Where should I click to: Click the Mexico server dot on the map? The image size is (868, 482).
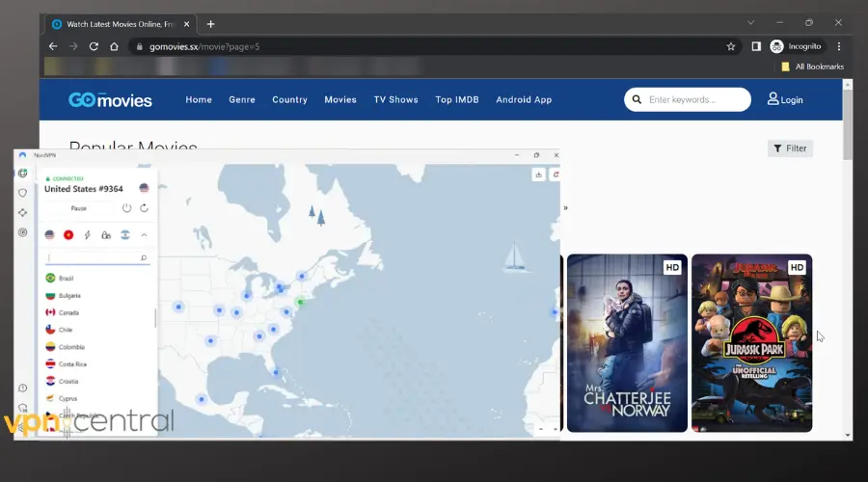[202, 399]
